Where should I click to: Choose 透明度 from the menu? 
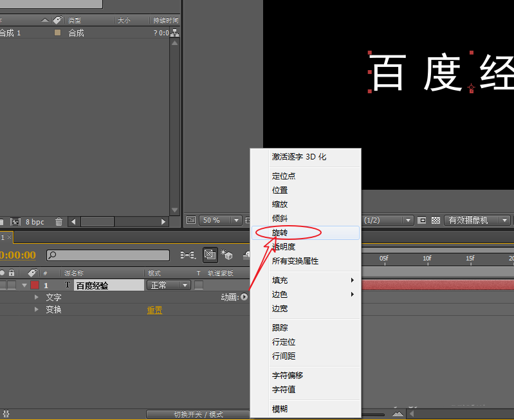coord(306,246)
